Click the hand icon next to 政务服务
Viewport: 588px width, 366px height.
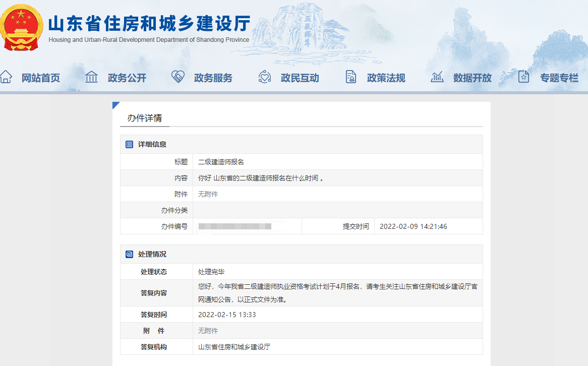(x=178, y=77)
